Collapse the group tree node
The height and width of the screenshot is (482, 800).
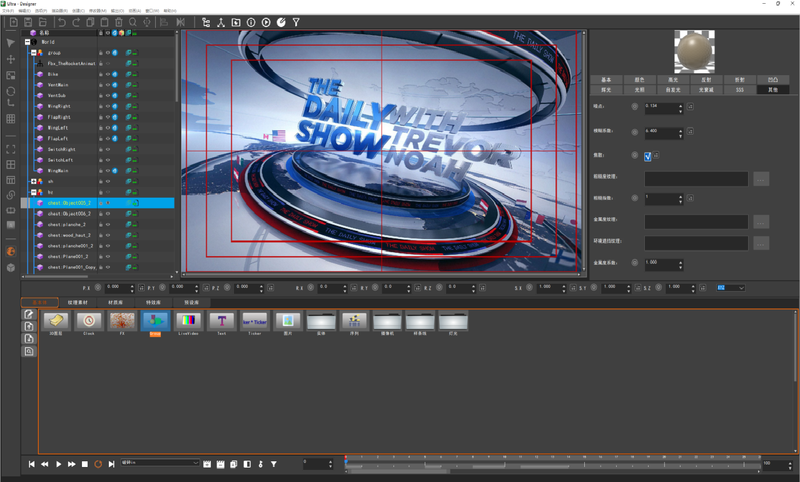coord(34,53)
